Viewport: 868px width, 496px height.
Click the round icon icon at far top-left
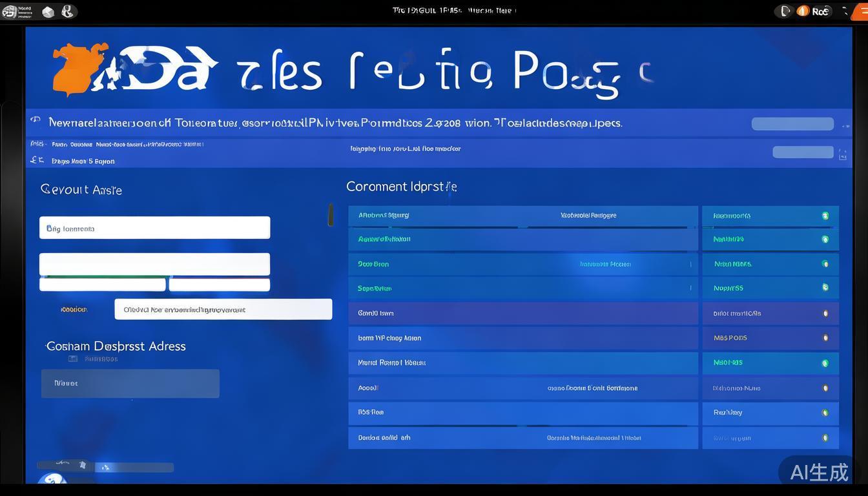[x=9, y=12]
